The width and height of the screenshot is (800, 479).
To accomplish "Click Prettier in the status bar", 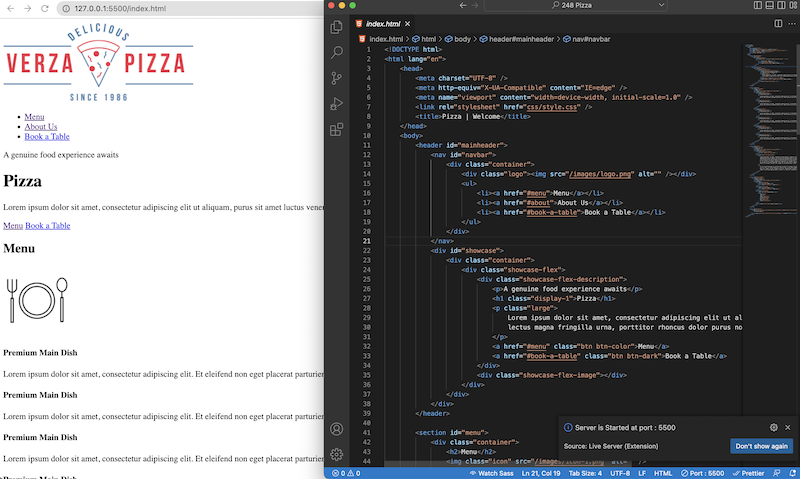I will (748, 473).
